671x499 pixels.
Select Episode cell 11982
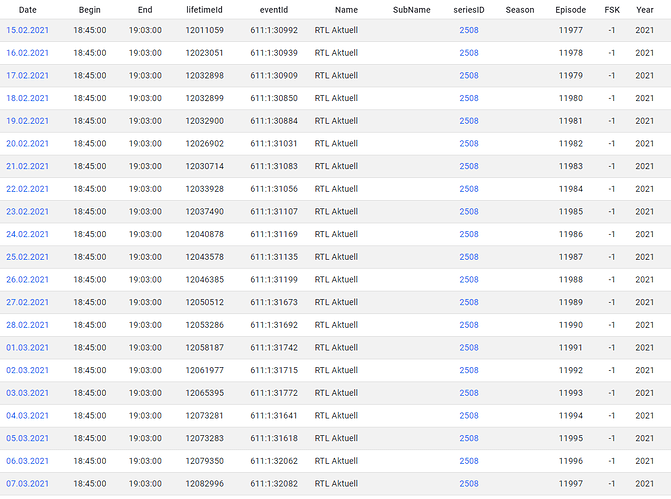click(571, 144)
